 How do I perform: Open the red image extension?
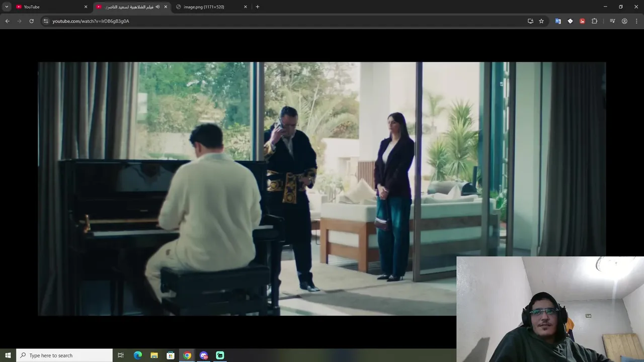coord(582,21)
